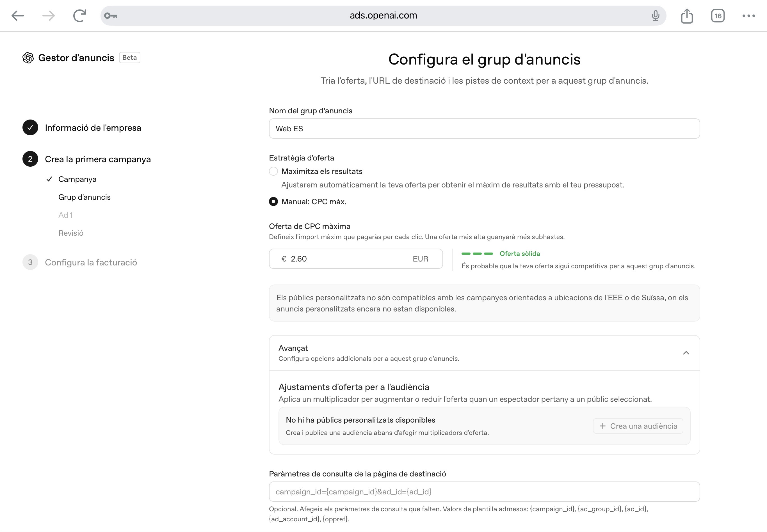Viewport: 767px width, 532px height.
Task: Click the step 3 circle icon
Action: (x=30, y=262)
